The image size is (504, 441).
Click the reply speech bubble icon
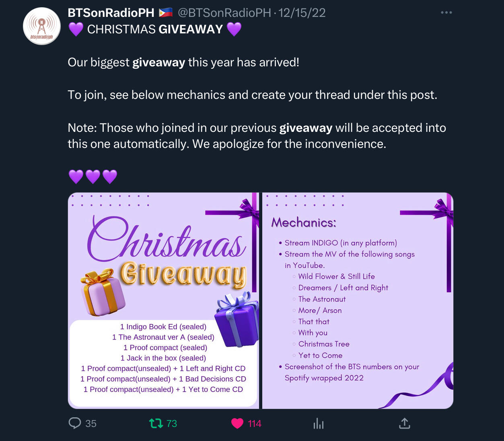click(x=75, y=423)
